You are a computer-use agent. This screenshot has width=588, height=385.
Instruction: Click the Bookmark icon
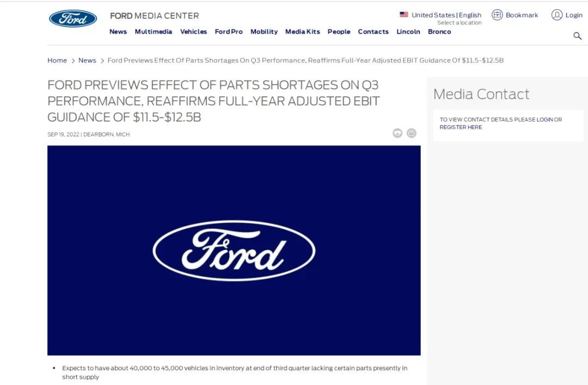tap(497, 15)
